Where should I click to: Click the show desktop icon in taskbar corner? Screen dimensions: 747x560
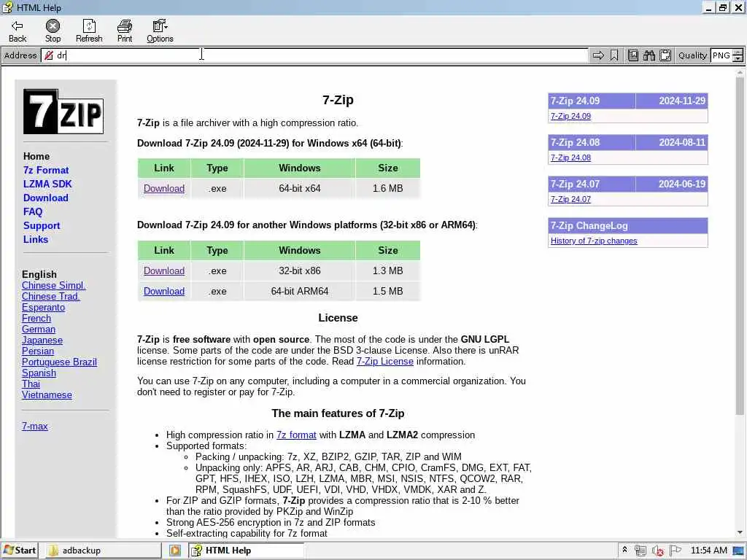click(x=740, y=551)
